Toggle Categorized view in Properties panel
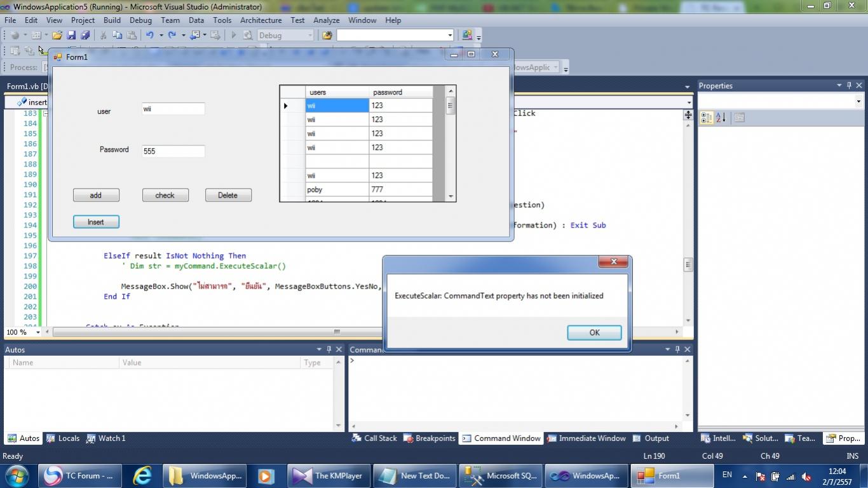This screenshot has width=868, height=488. click(x=706, y=118)
